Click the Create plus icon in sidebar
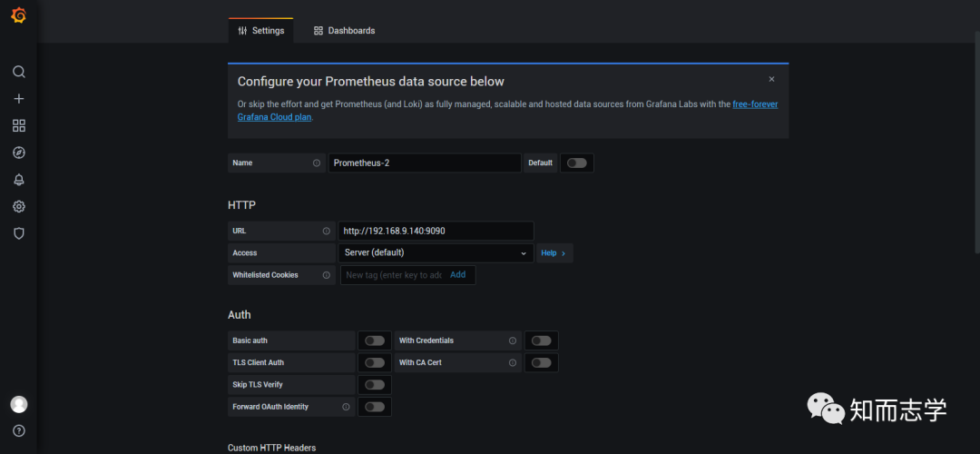Screen dimensions: 980x454 pyautogui.click(x=18, y=99)
